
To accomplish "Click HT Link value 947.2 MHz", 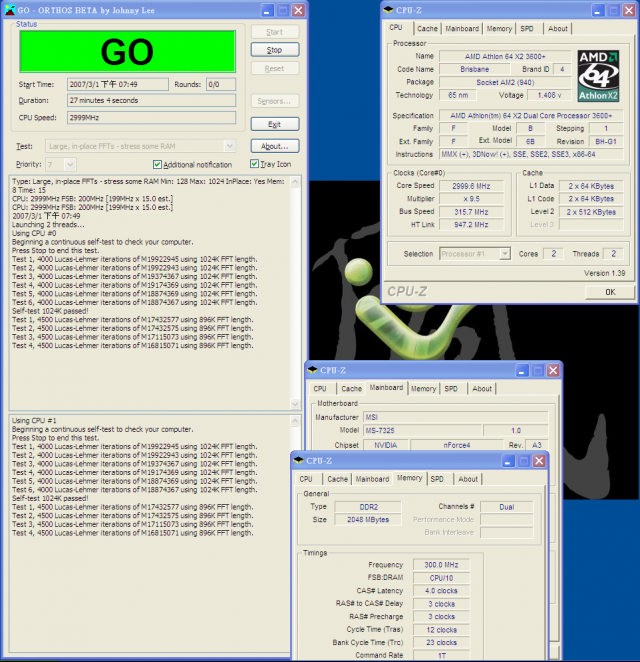I will [x=471, y=225].
